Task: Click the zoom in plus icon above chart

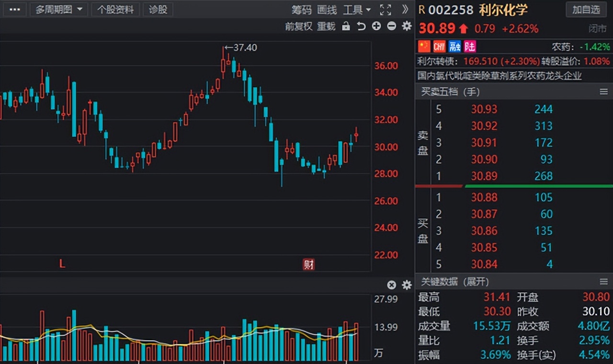Action: pyautogui.click(x=376, y=27)
